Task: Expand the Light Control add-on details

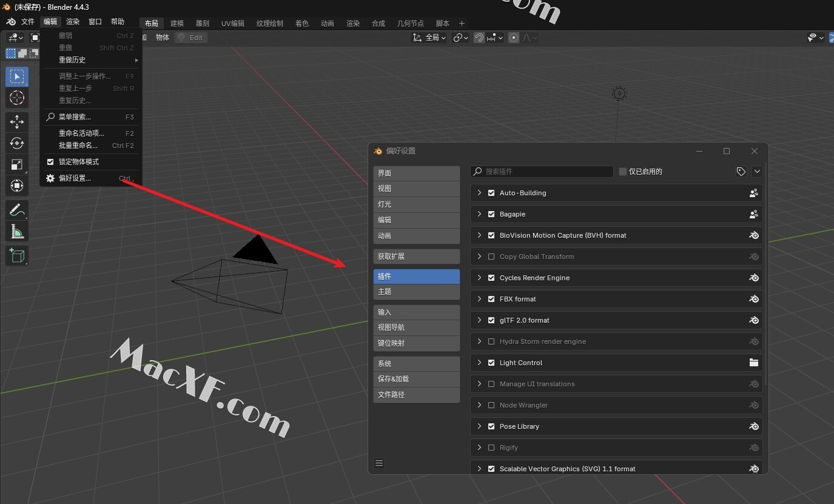Action: 479,363
